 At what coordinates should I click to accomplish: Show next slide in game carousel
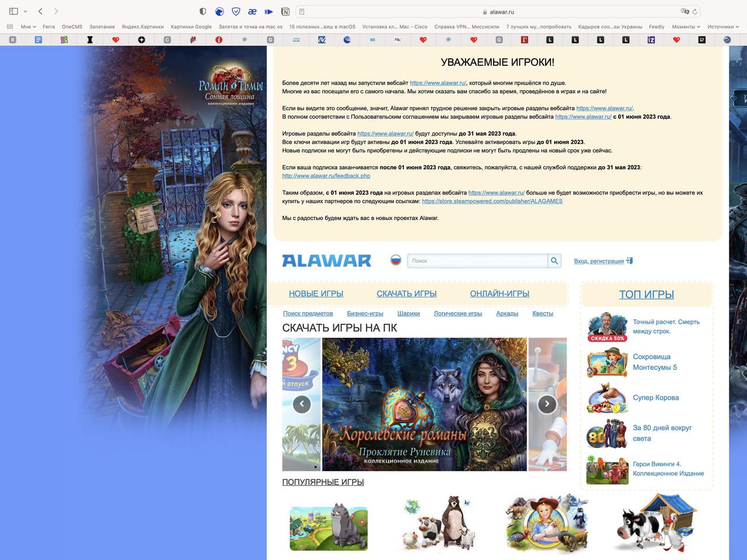[547, 404]
